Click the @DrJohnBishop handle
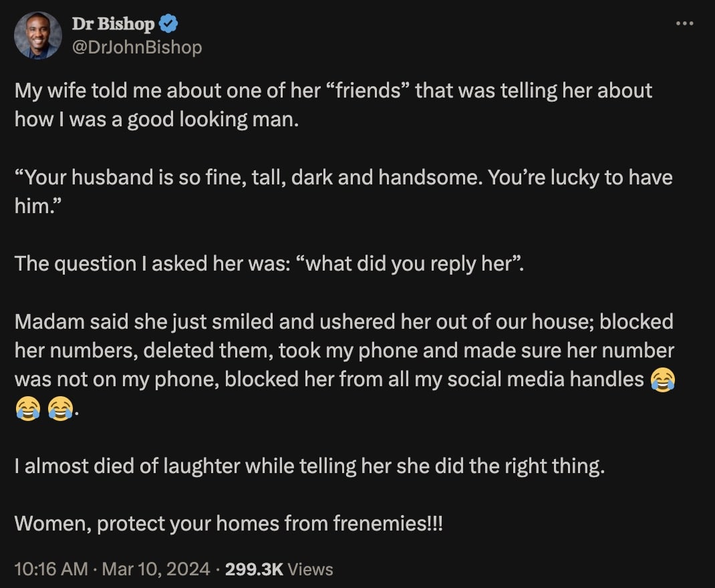This screenshot has width=715, height=588. pos(136,47)
